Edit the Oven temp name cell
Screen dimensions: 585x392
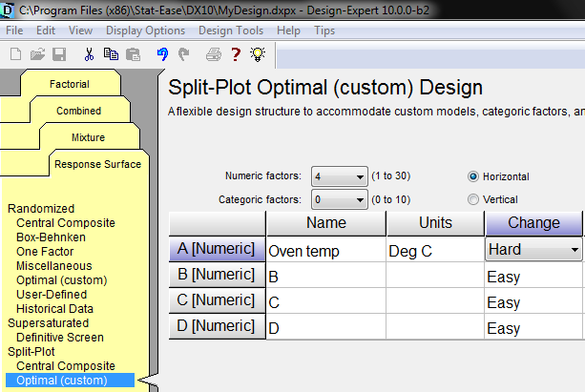(326, 250)
